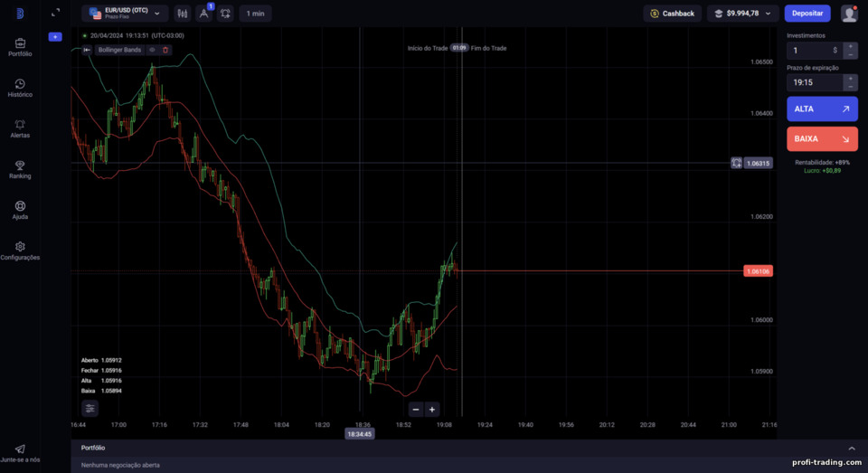Open the indicators compass icon
The width and height of the screenshot is (868, 473).
(x=203, y=14)
